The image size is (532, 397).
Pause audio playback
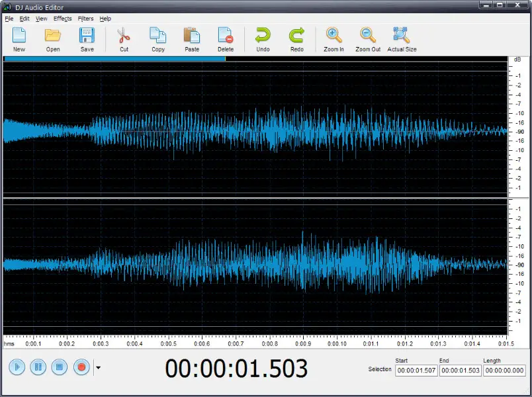tap(38, 367)
